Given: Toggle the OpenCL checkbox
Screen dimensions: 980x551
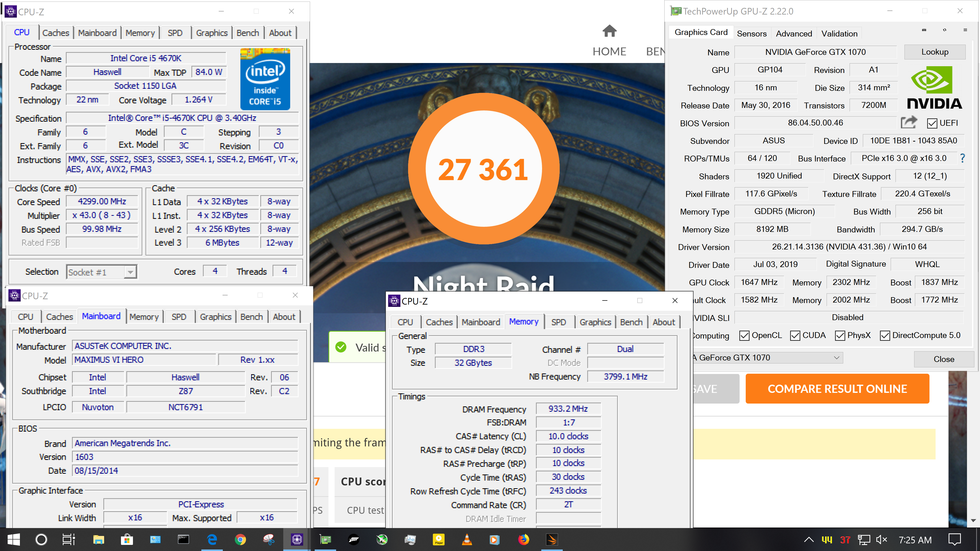Looking at the screenshot, I should pyautogui.click(x=744, y=335).
